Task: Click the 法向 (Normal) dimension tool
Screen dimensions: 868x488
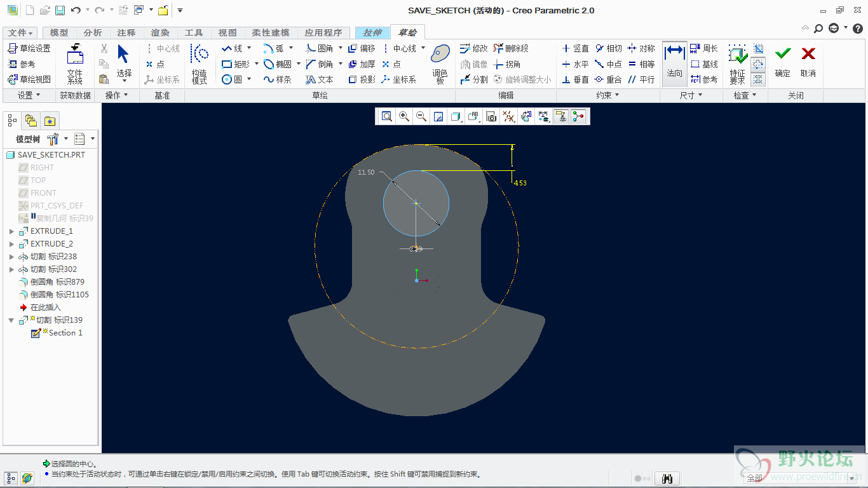Action: click(674, 64)
